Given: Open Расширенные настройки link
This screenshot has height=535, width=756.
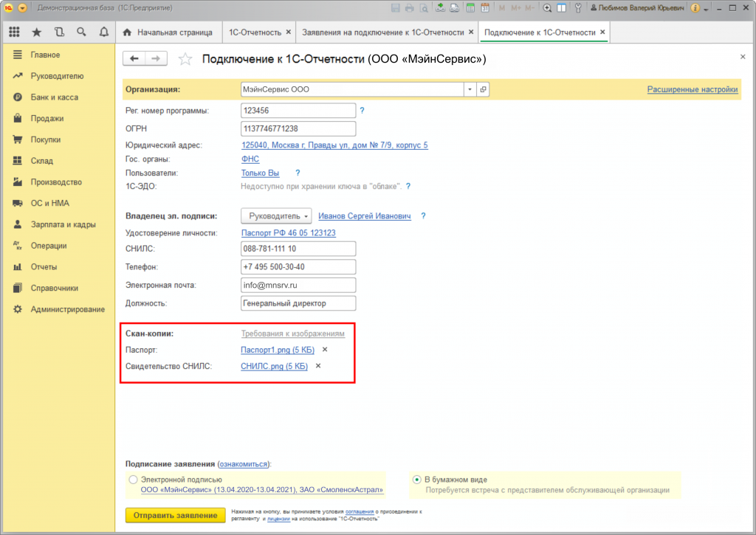Looking at the screenshot, I should 692,89.
